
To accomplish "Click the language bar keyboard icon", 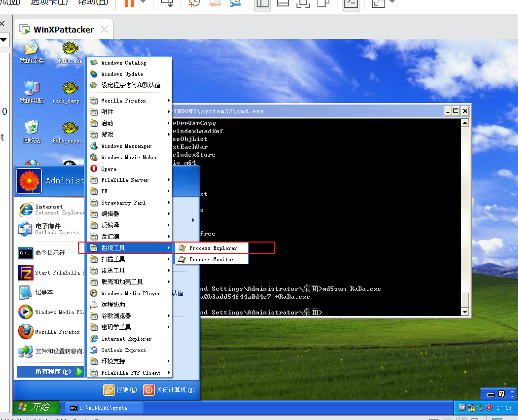I will [x=491, y=394].
